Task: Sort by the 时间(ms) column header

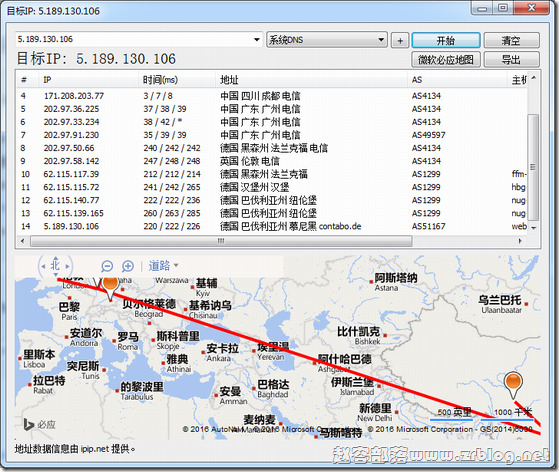Action: tap(177, 80)
